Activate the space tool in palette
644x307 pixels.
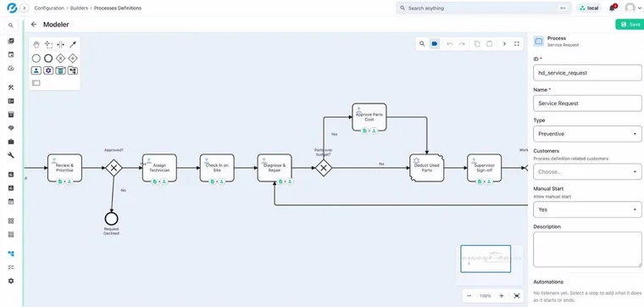pyautogui.click(x=60, y=45)
